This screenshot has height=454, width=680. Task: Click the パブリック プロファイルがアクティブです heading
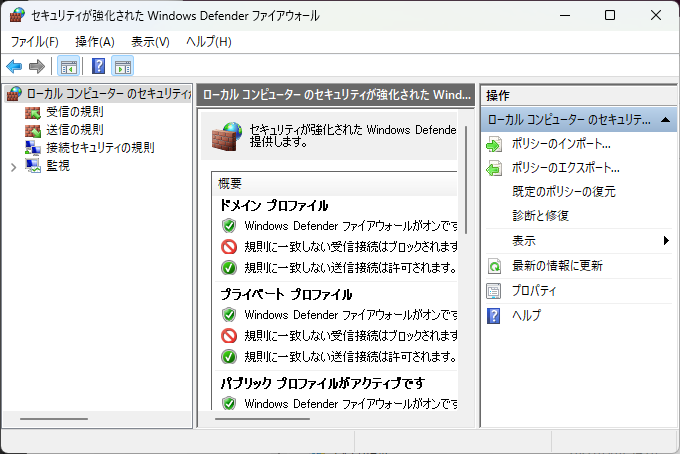323,383
